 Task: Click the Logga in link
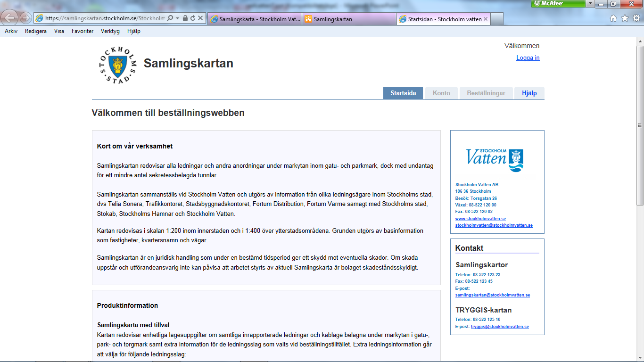(528, 58)
